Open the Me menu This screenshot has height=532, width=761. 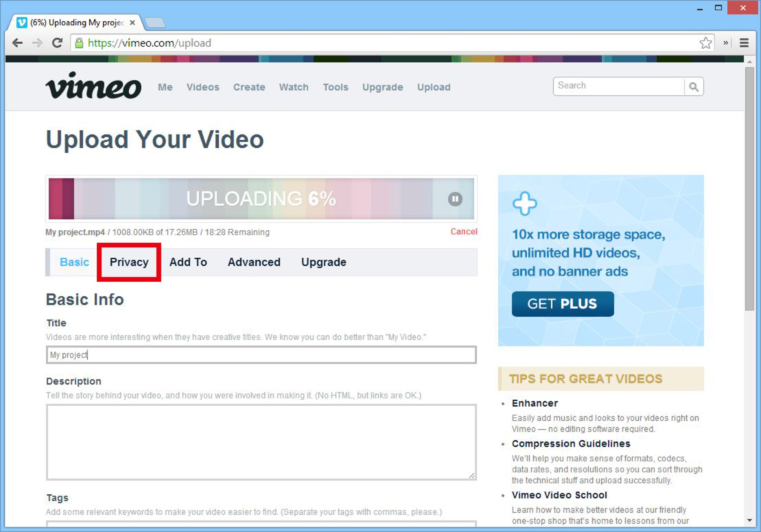[x=165, y=87]
